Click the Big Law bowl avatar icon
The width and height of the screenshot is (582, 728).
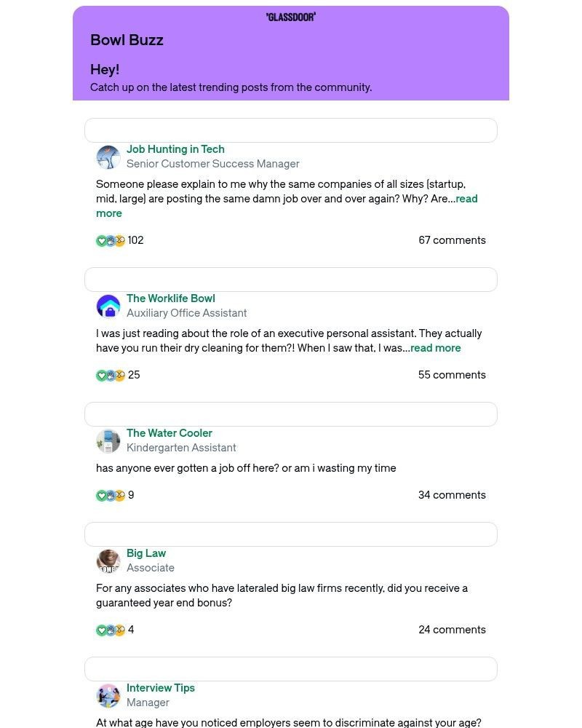(x=108, y=561)
